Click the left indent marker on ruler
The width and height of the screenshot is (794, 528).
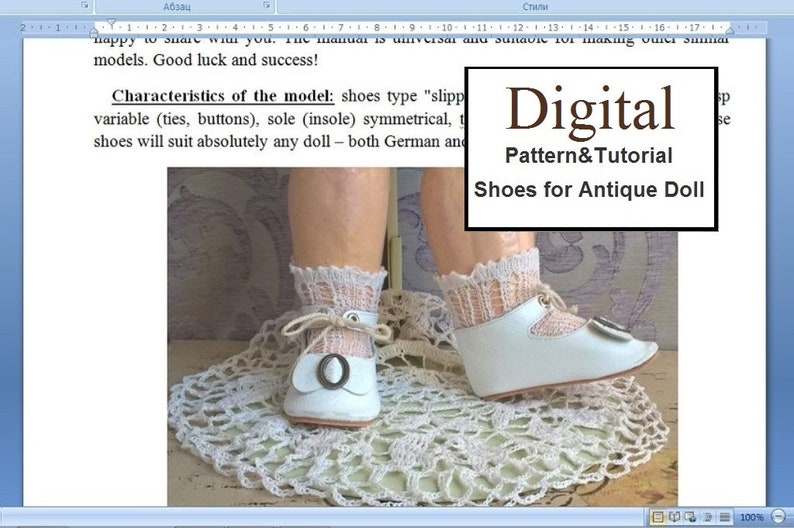click(94, 32)
